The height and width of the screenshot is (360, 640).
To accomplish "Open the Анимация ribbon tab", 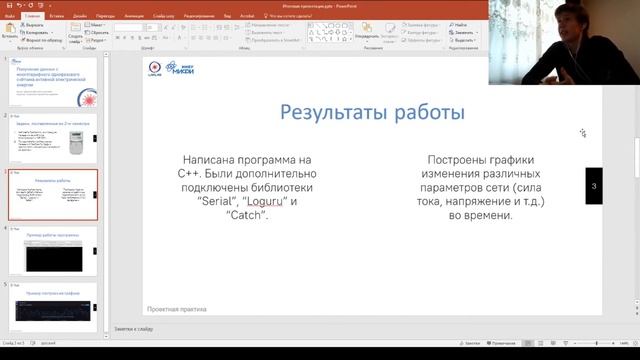I will [x=134, y=16].
